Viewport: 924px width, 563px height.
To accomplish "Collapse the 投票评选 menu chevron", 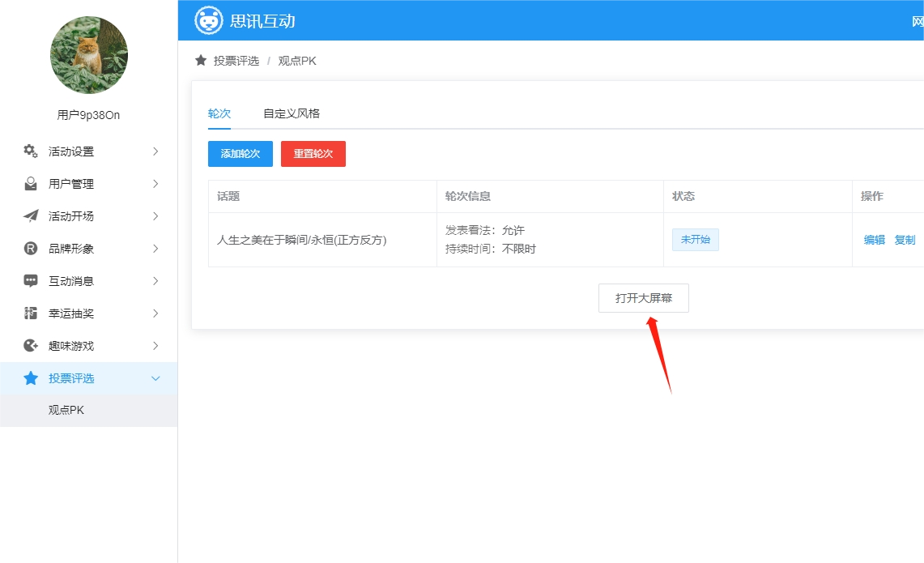I will pos(155,378).
